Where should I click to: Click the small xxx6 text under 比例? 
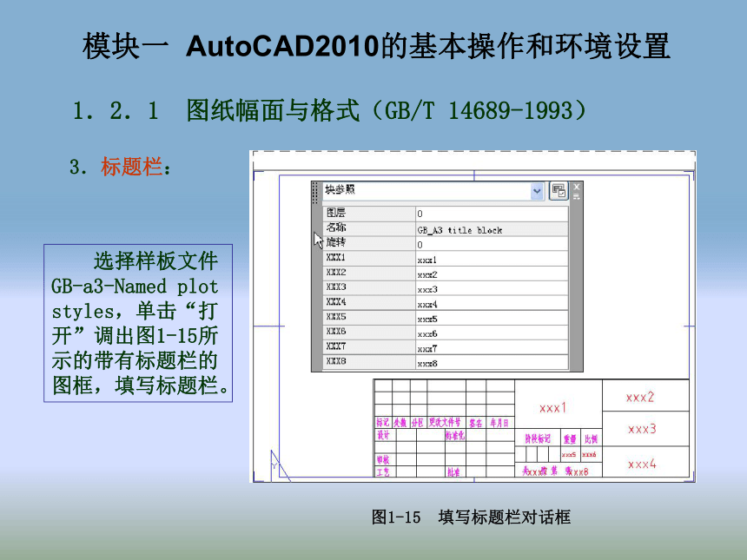[x=589, y=455]
